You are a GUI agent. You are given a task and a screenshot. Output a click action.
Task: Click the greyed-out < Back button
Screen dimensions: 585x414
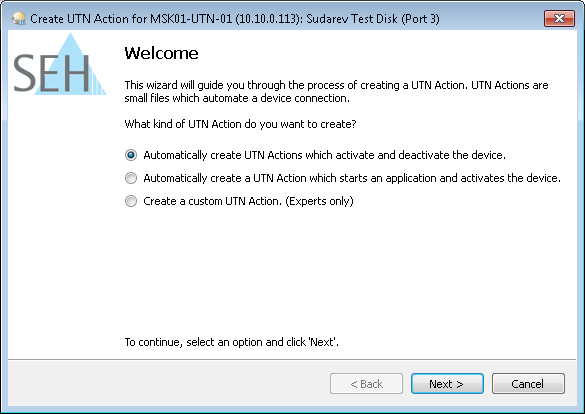point(366,383)
